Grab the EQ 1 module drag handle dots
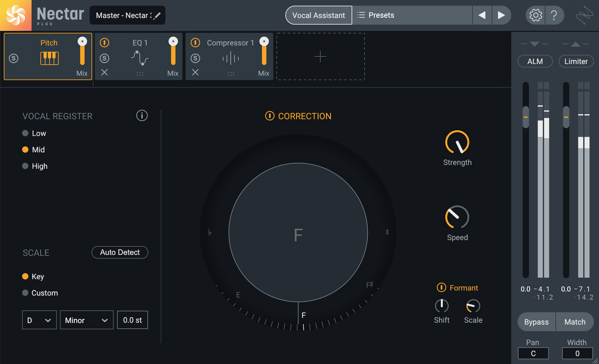 pos(140,74)
